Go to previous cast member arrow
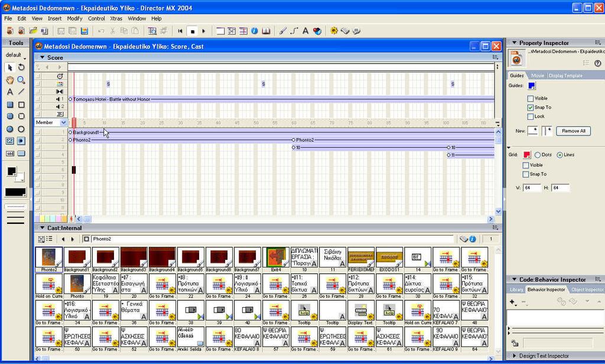This screenshot has height=364, width=605. [x=63, y=239]
